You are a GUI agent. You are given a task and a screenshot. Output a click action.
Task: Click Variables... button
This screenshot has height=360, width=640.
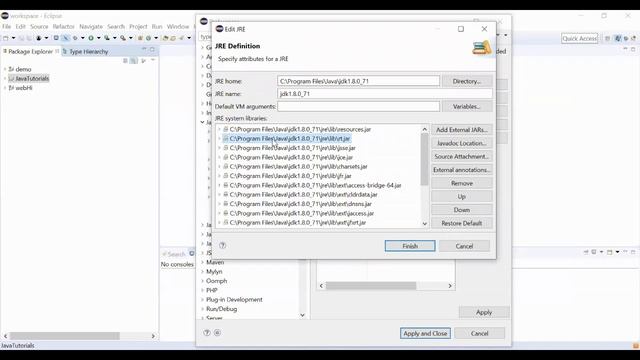click(x=467, y=107)
